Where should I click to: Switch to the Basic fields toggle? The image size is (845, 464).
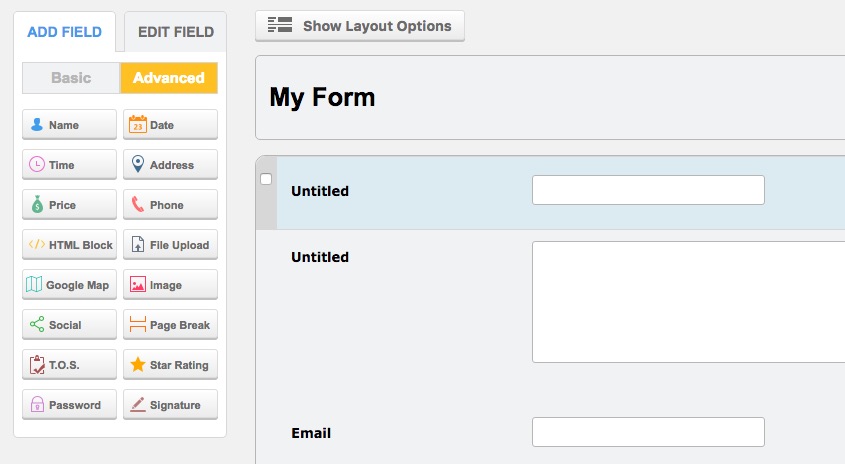click(x=71, y=78)
